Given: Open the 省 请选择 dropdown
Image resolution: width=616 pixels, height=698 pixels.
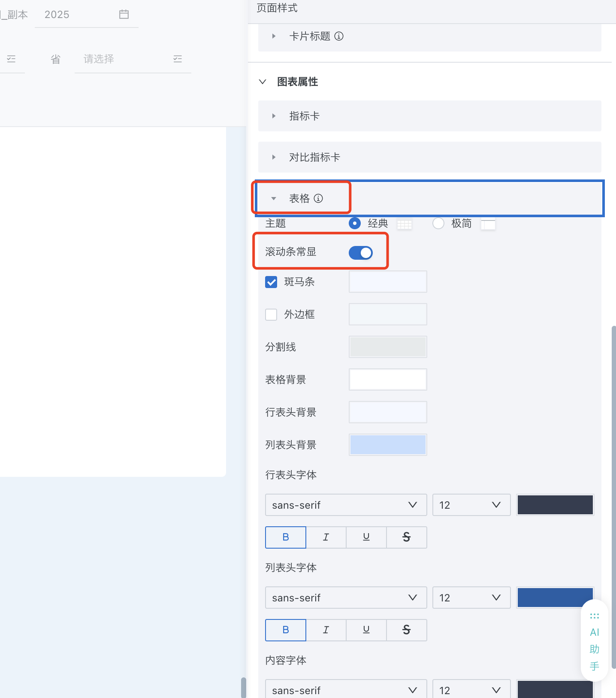Looking at the screenshot, I should [x=133, y=59].
